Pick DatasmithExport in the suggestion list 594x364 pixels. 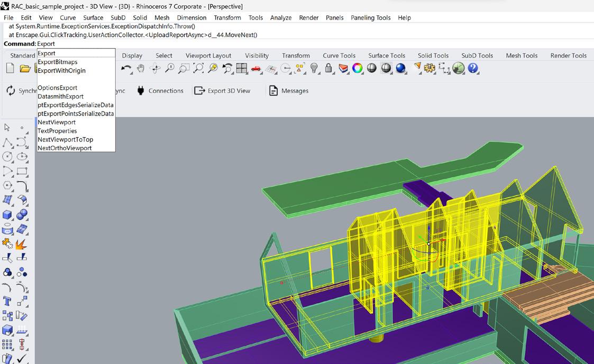tap(60, 97)
